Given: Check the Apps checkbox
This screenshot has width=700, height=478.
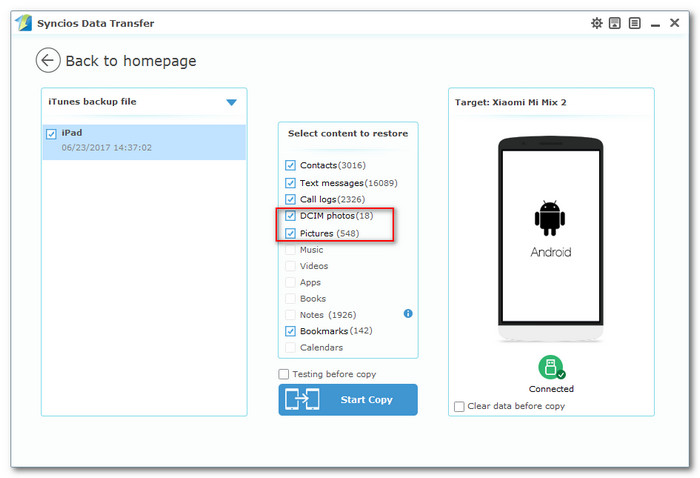Looking at the screenshot, I should [290, 282].
